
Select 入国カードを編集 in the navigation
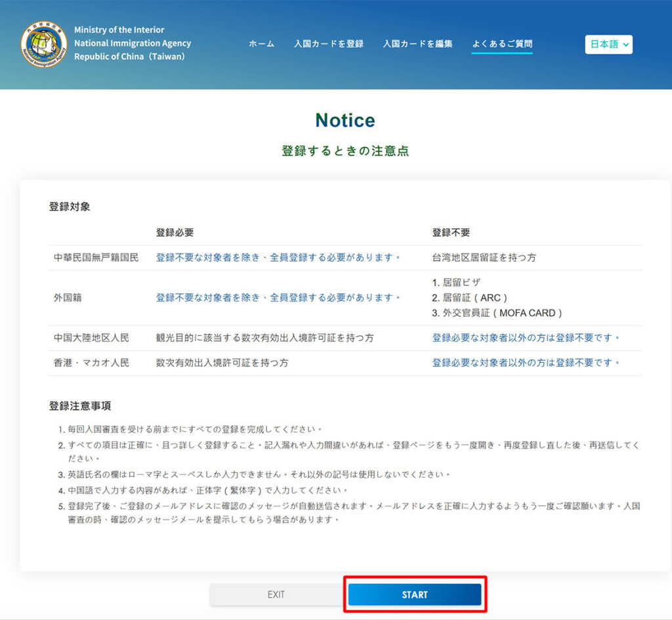(x=417, y=44)
